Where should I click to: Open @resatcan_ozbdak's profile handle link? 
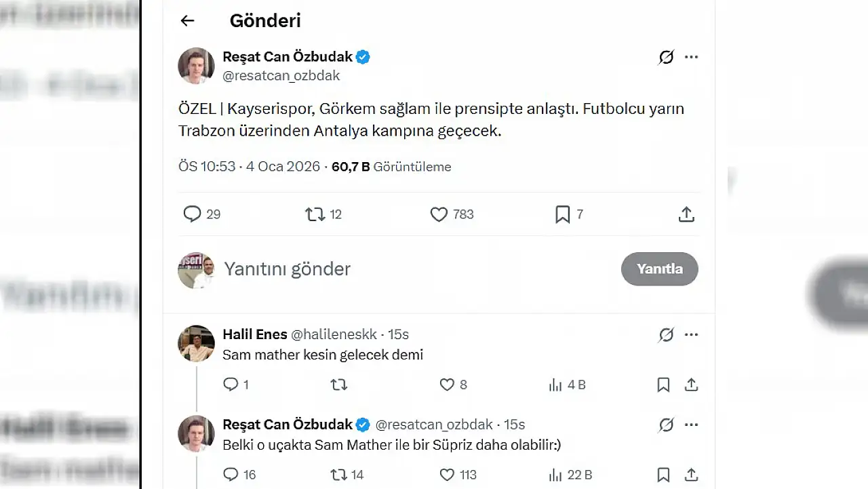click(281, 76)
